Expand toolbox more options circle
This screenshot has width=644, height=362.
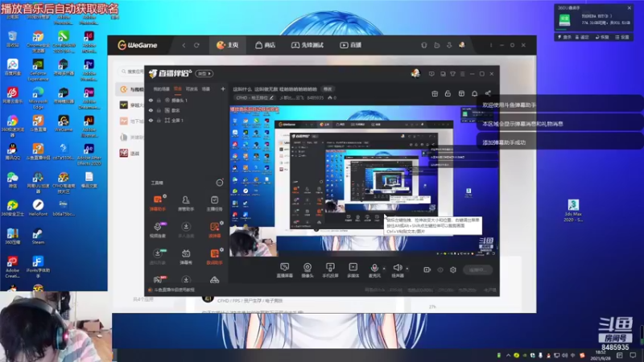pyautogui.click(x=220, y=183)
